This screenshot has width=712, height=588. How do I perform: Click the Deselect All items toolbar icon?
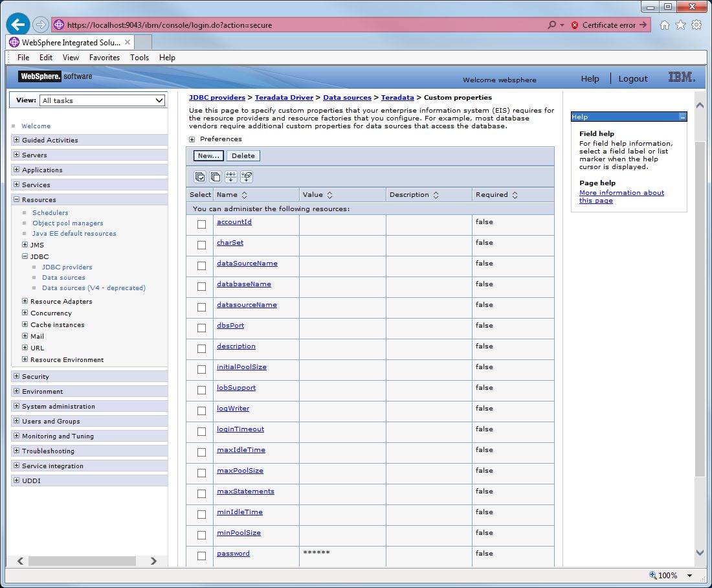click(216, 177)
